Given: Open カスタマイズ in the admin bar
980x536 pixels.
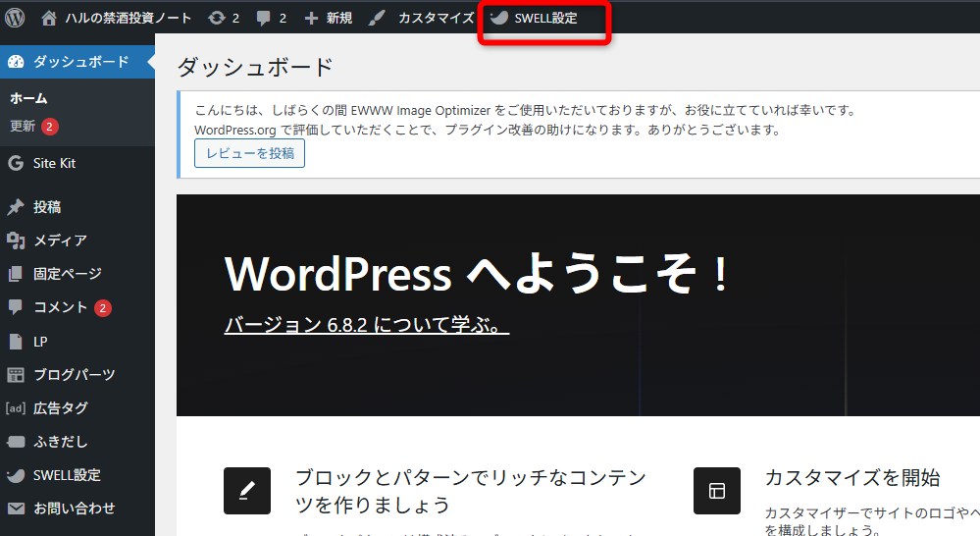Looking at the screenshot, I should coord(437,18).
